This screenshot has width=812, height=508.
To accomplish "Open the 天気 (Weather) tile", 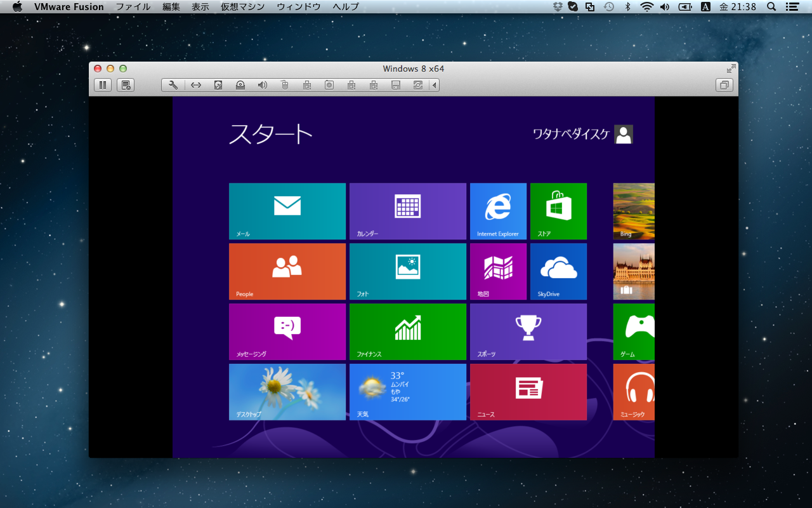I will (408, 392).
